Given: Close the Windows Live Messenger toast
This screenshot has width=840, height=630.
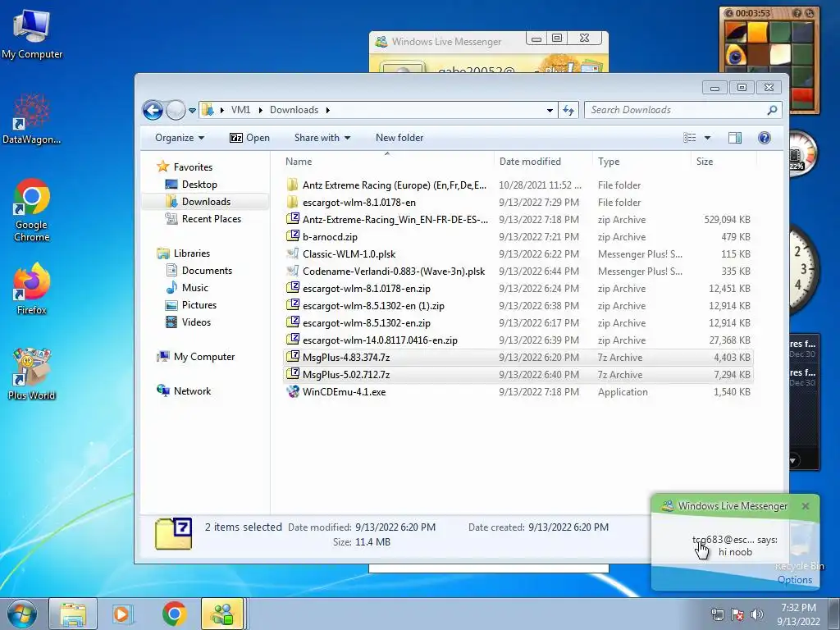Looking at the screenshot, I should click(x=806, y=505).
